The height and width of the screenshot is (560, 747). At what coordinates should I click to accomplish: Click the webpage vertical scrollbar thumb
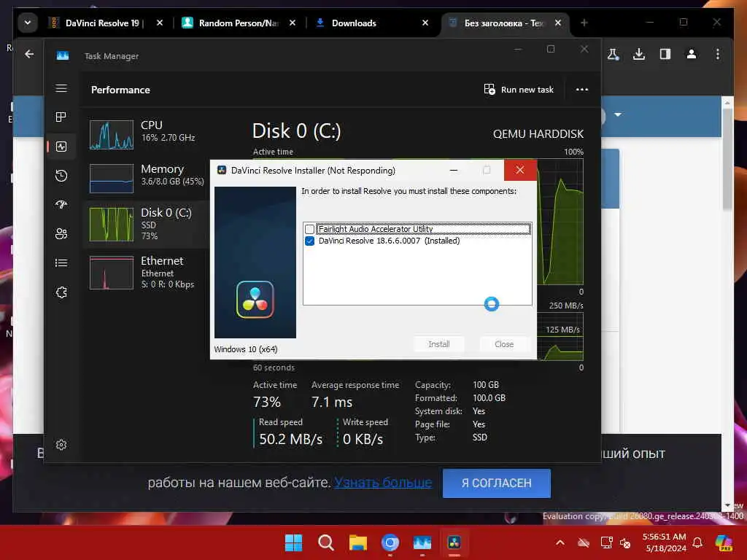tap(727, 160)
